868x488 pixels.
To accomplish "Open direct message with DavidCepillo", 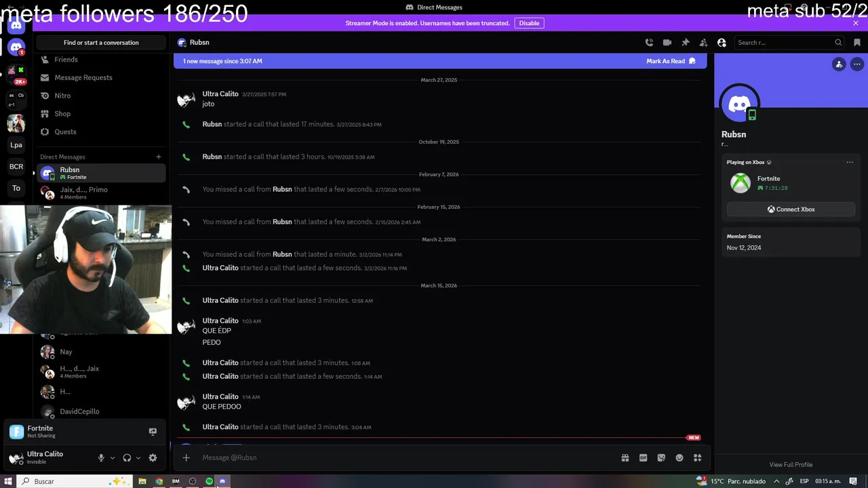I will [x=101, y=411].
